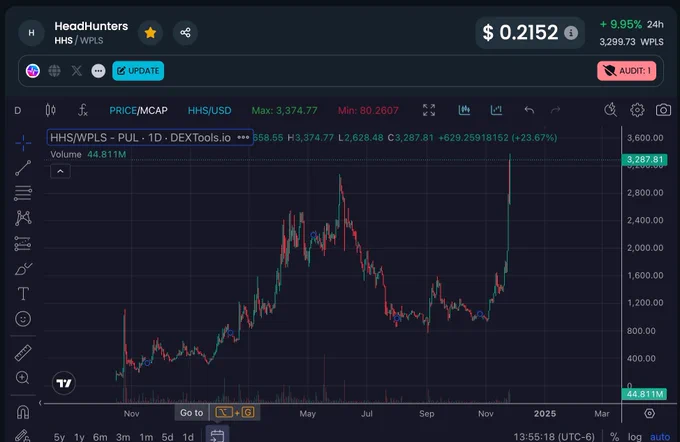
Task: Open the HHS/WPLS legend more options
Action: [x=243, y=138]
